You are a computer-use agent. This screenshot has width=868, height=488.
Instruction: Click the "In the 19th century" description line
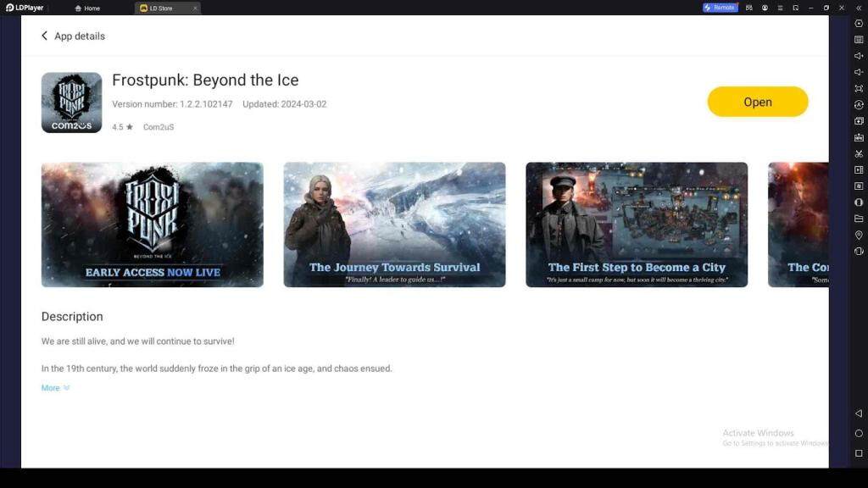pyautogui.click(x=216, y=369)
